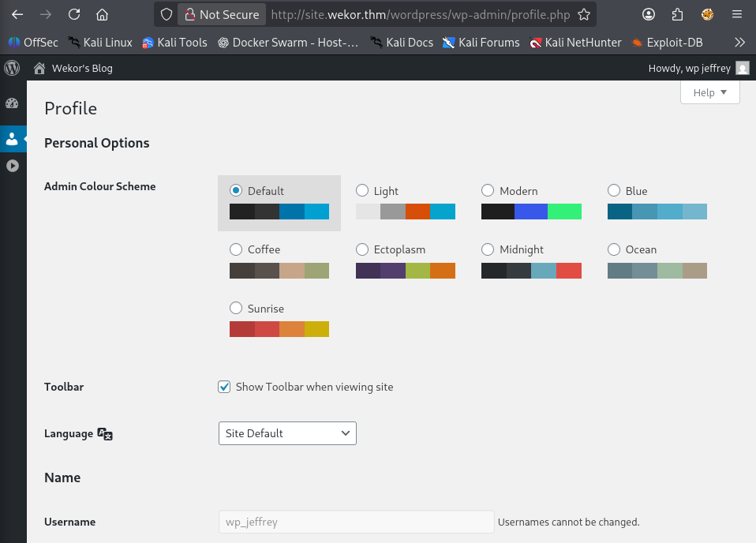This screenshot has width=756, height=543.
Task: Bookmark this page with the star icon
Action: [584, 14]
